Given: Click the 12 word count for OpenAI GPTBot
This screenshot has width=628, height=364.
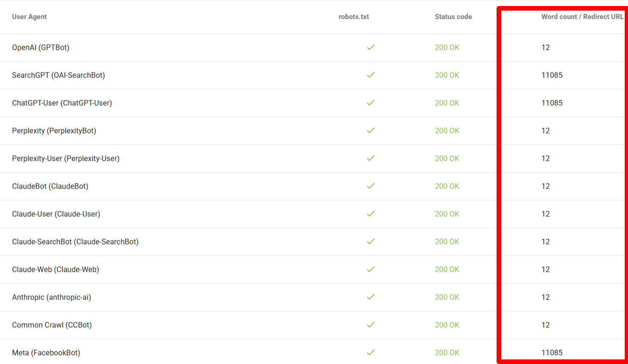Looking at the screenshot, I should pyautogui.click(x=546, y=47).
